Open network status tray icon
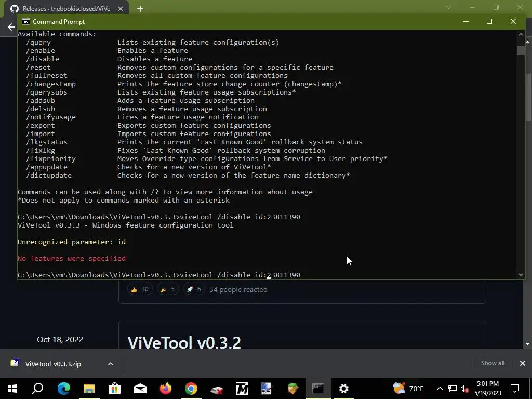Viewport: 532px width, 399px height. pos(453,389)
